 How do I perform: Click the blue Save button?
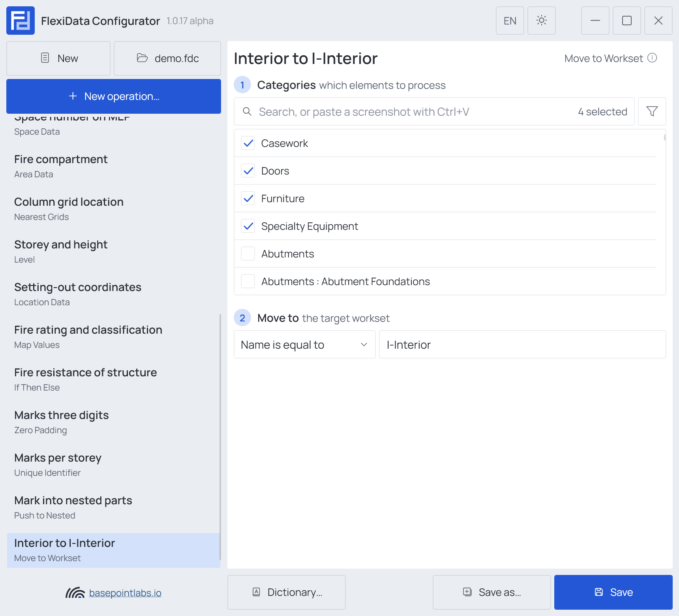click(x=613, y=592)
